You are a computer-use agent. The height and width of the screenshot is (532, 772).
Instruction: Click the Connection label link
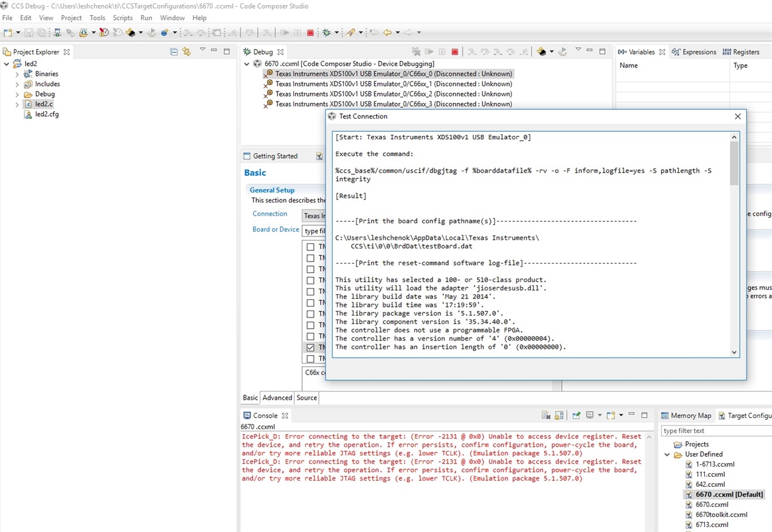270,214
